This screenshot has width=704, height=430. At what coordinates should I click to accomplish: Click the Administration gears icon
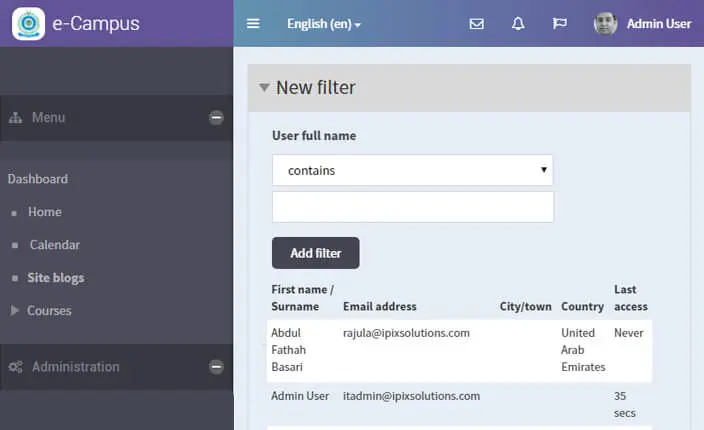pyautogui.click(x=16, y=367)
